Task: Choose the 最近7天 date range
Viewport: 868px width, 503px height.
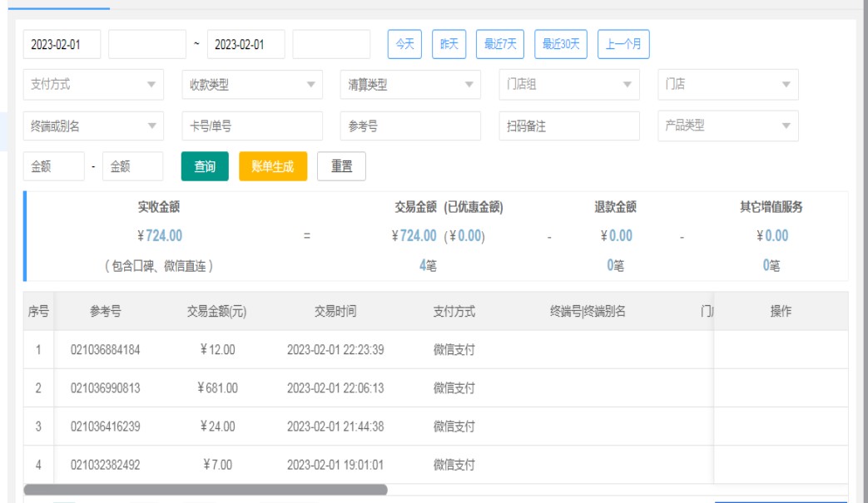Action: click(x=498, y=44)
